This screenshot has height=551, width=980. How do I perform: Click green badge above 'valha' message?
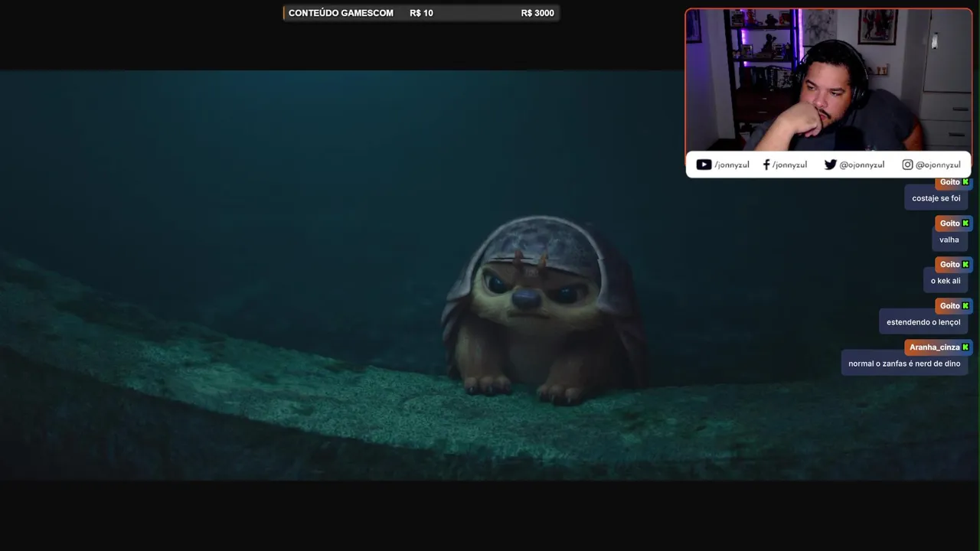[x=965, y=223]
